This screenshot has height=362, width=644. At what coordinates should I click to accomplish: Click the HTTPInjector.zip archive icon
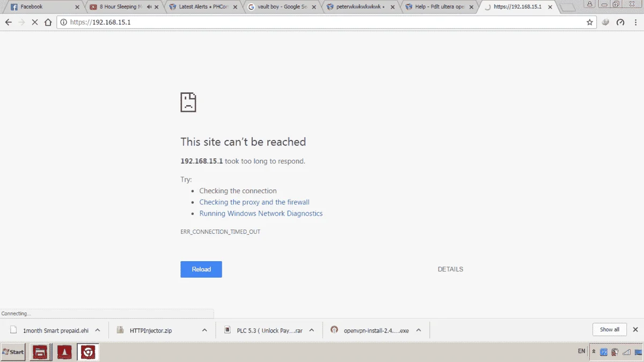coord(120,330)
